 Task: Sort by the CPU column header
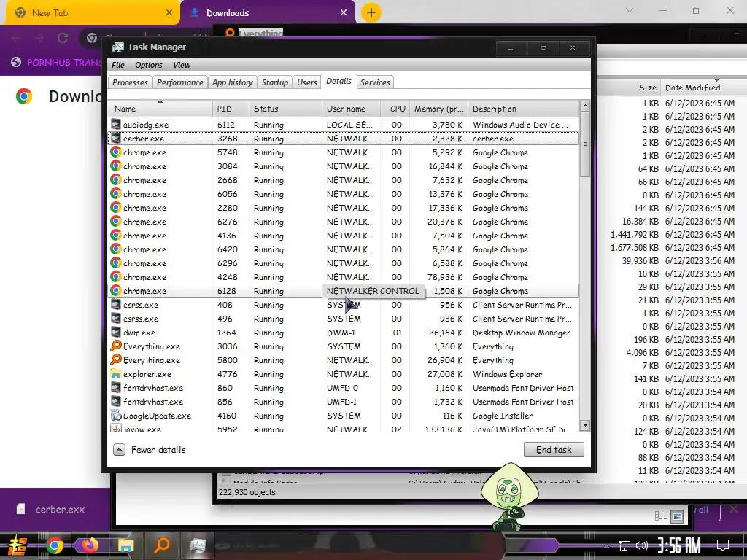click(395, 109)
